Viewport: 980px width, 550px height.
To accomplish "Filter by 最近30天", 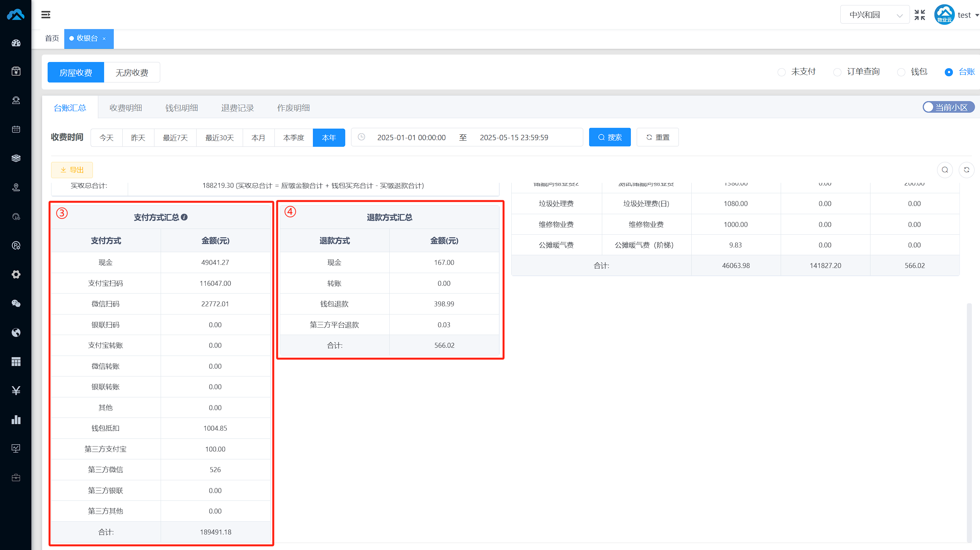I will [219, 137].
